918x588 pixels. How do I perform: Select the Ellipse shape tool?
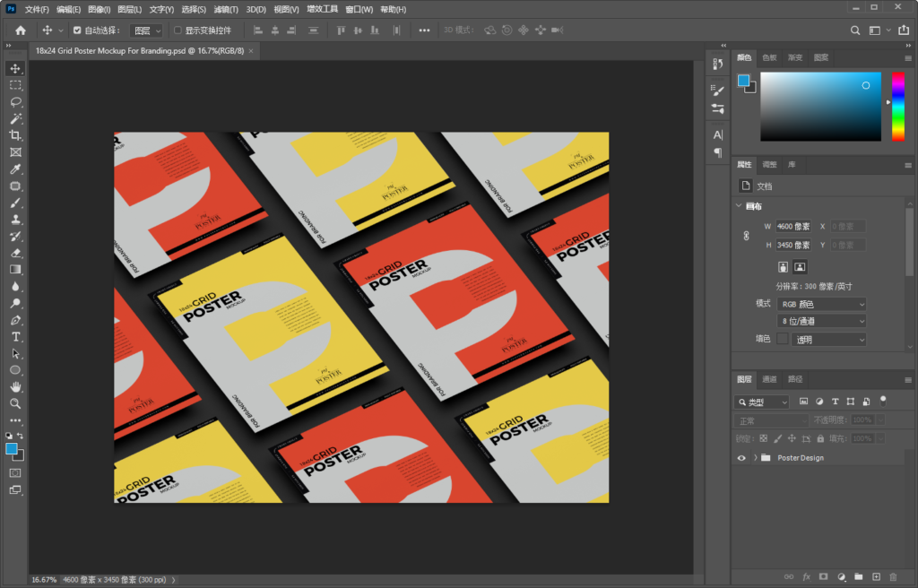tap(15, 370)
